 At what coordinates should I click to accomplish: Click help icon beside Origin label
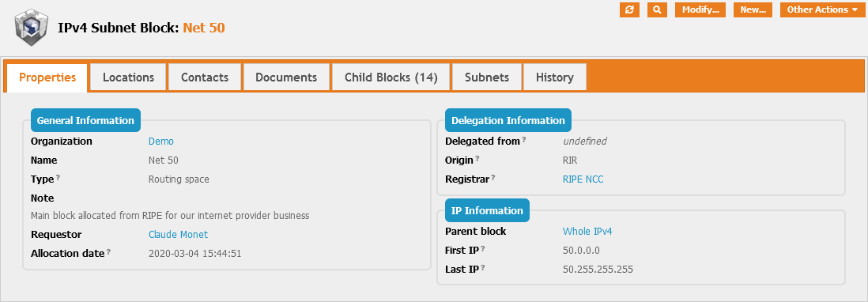[477, 159]
